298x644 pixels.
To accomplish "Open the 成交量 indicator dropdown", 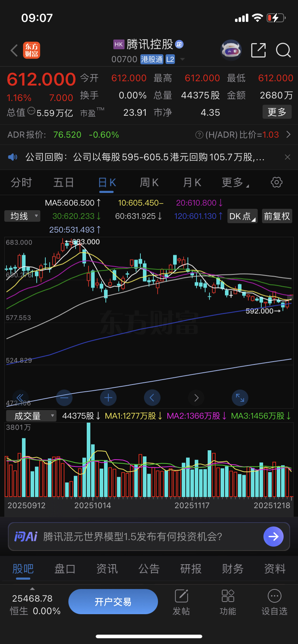I will (31, 416).
